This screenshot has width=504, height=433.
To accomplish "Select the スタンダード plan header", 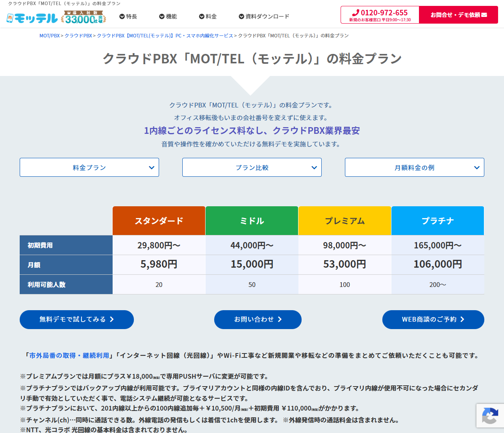I will pyautogui.click(x=159, y=221).
